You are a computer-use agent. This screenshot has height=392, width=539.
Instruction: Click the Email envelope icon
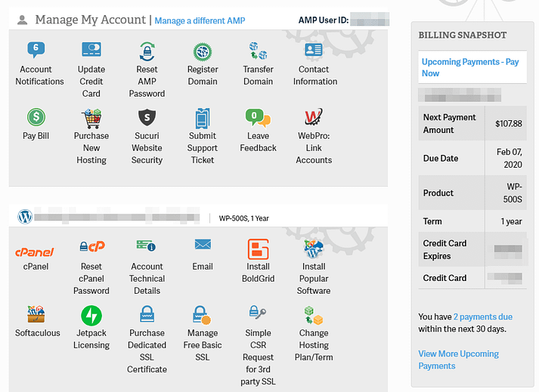pyautogui.click(x=203, y=244)
